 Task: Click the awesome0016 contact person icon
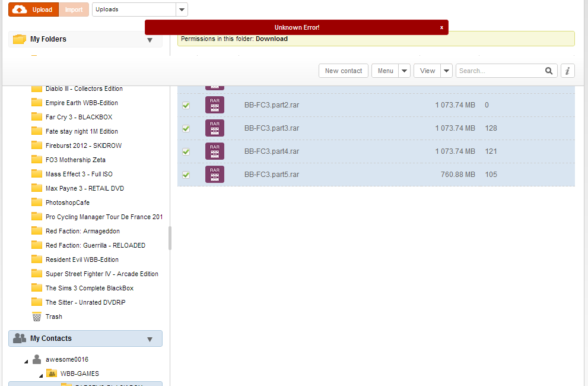(37, 359)
